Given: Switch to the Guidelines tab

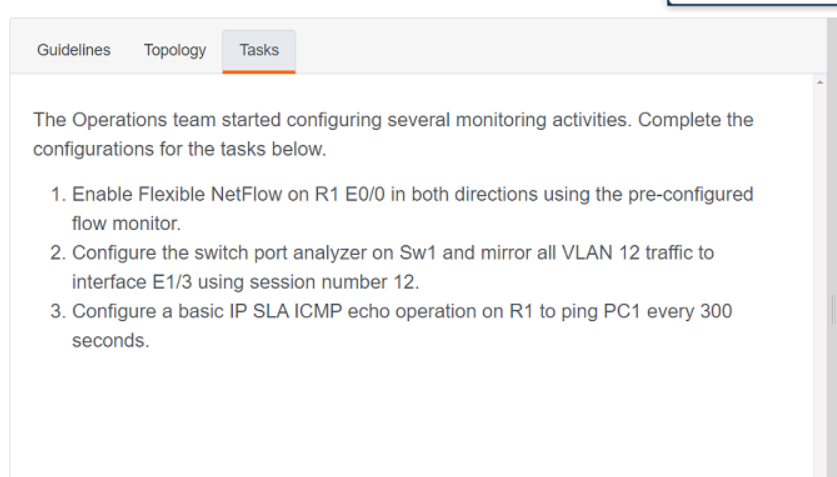Looking at the screenshot, I should [74, 50].
